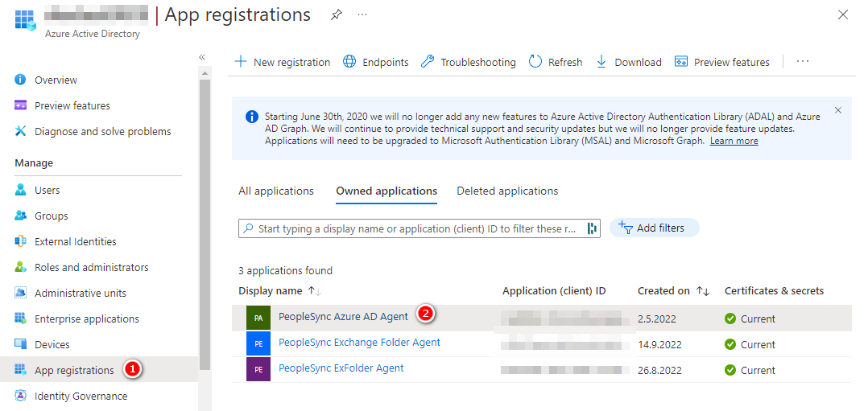Click Add filters button
The width and height of the screenshot is (868, 411).
coord(654,228)
